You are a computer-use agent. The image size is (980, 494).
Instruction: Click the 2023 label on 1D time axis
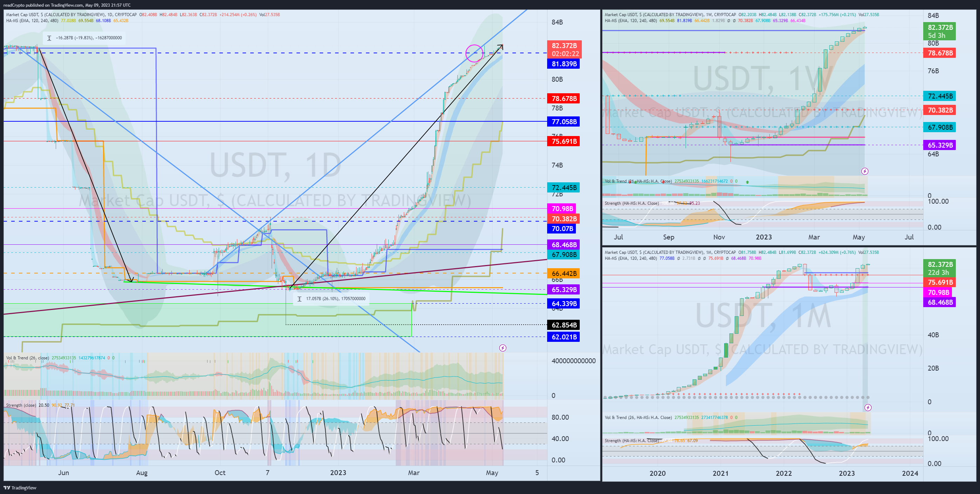pos(338,473)
